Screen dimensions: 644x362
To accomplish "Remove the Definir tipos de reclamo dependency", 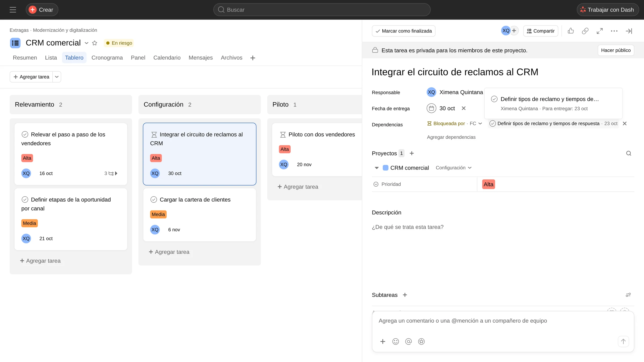I will point(625,124).
